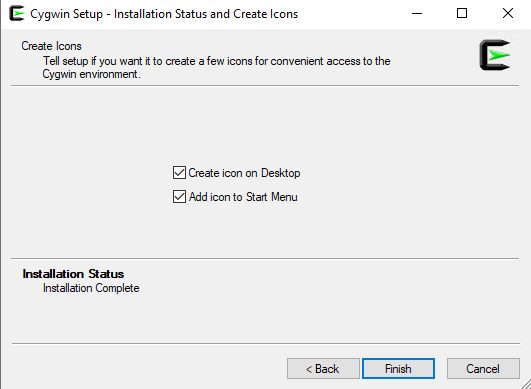Click the Create Icons heading
This screenshot has width=531, height=389.
coord(51,46)
